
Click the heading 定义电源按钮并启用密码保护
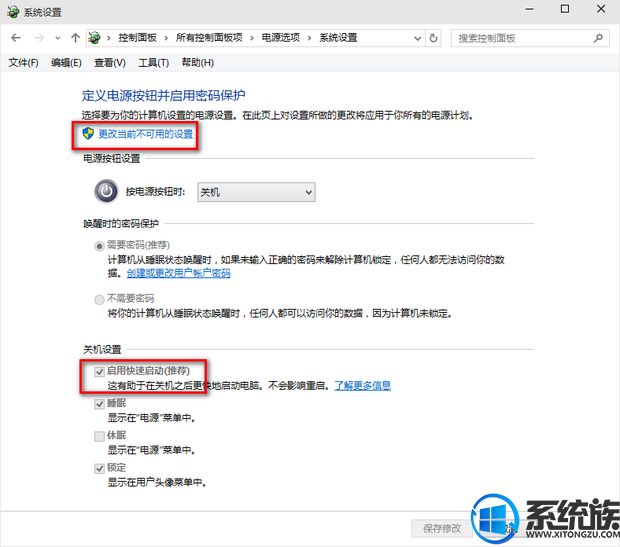(163, 95)
